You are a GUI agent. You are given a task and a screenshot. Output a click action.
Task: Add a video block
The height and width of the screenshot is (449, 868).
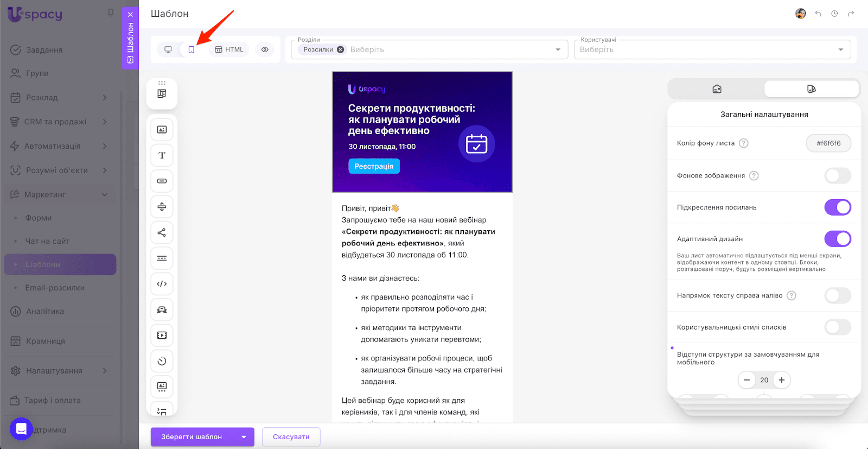(x=162, y=335)
